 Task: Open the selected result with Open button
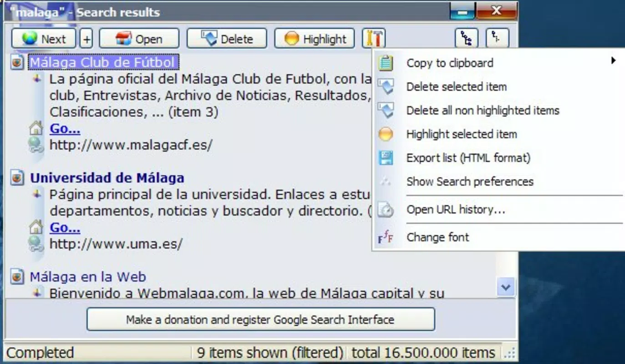pos(139,39)
